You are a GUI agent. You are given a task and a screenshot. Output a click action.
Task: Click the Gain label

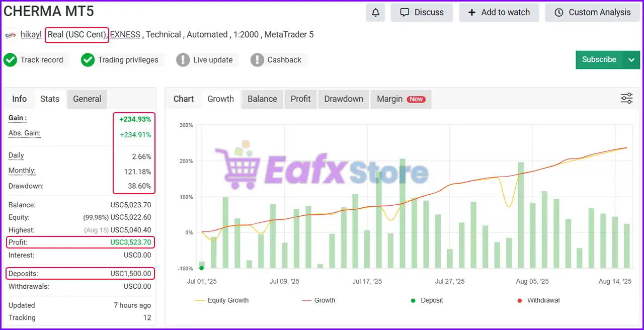coord(18,118)
